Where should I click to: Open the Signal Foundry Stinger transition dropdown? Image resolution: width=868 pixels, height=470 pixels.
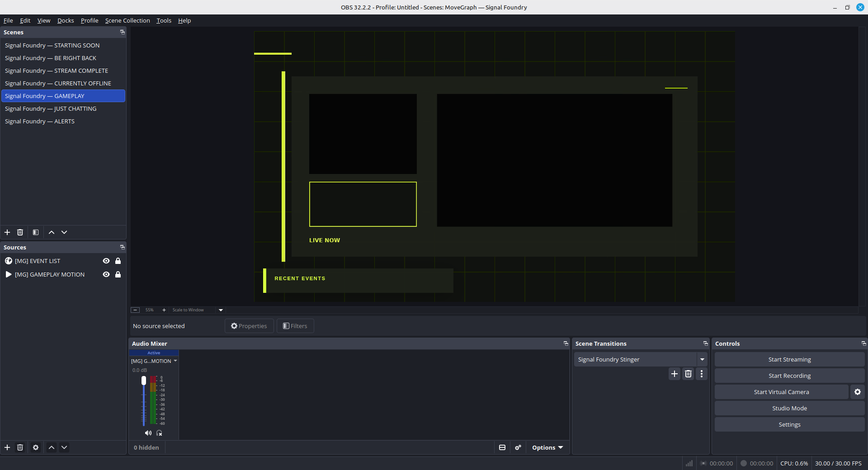(x=702, y=359)
